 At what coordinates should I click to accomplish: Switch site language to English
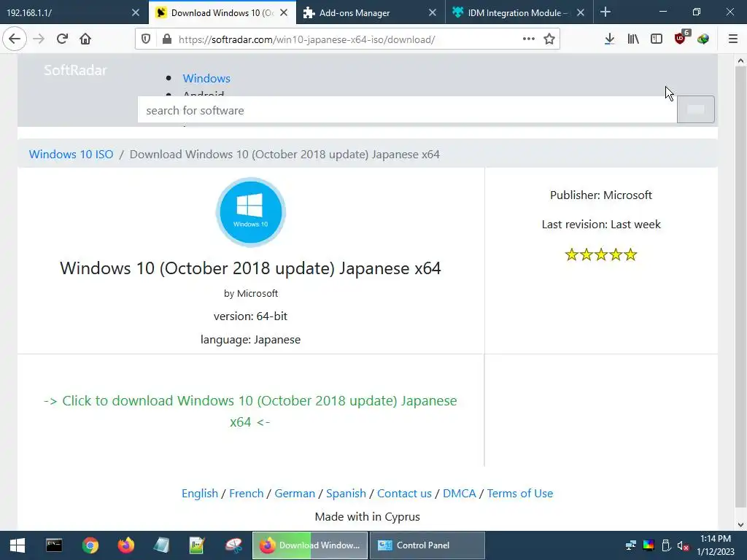pyautogui.click(x=200, y=494)
